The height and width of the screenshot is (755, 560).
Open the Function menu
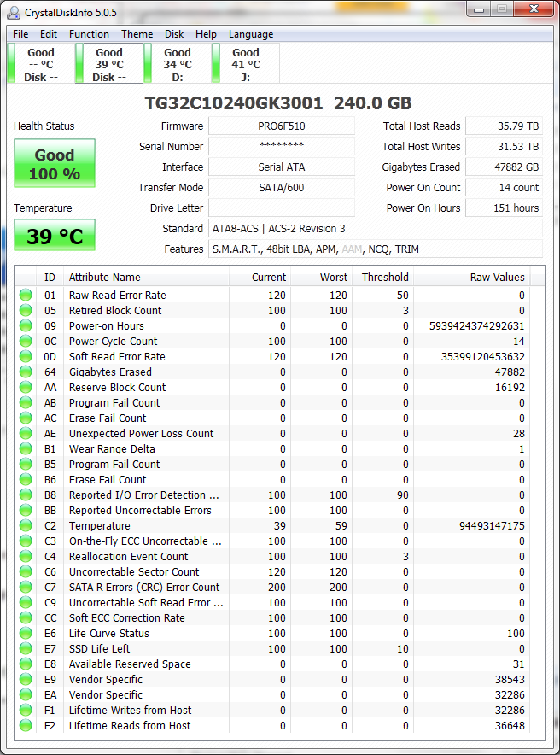click(89, 34)
